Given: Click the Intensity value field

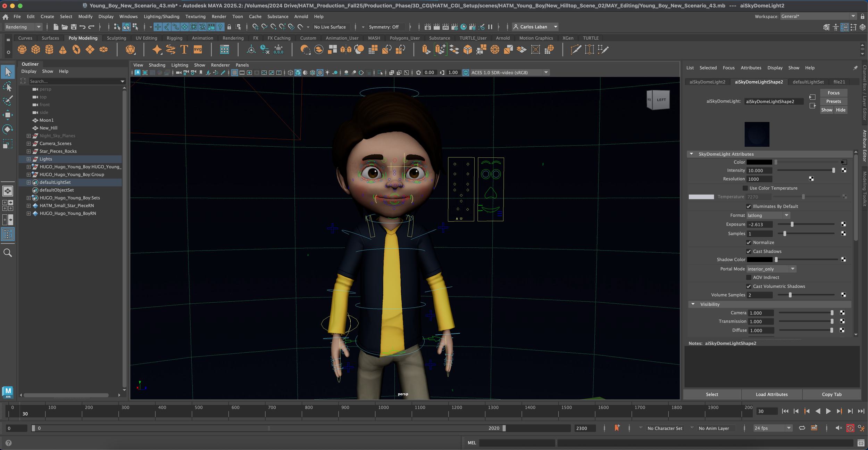Looking at the screenshot, I should pyautogui.click(x=759, y=171).
